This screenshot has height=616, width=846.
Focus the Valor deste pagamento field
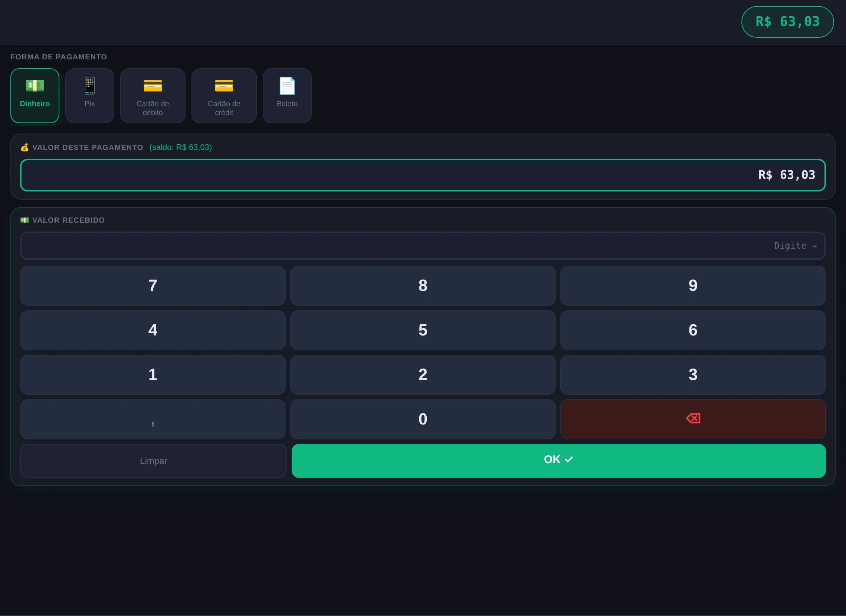pos(423,175)
